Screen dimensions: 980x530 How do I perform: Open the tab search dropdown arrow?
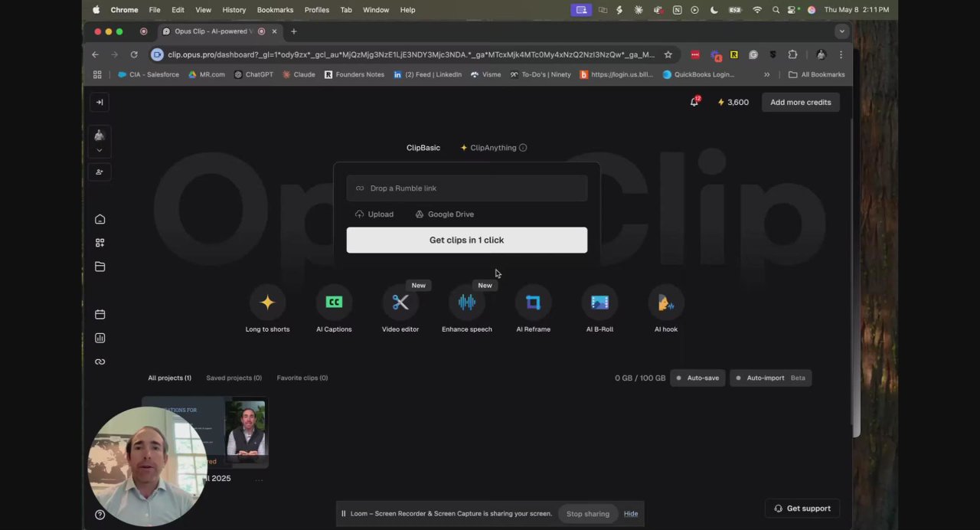(x=841, y=31)
